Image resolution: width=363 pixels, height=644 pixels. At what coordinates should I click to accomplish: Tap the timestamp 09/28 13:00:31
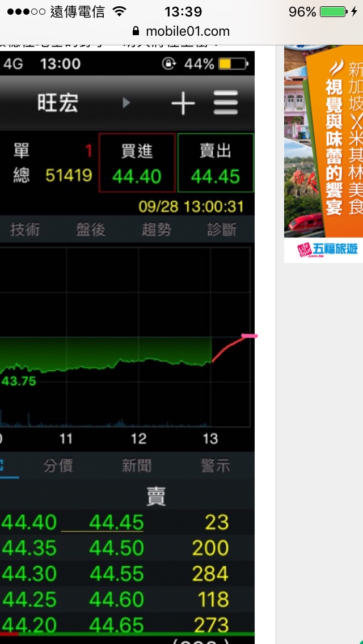point(191,206)
